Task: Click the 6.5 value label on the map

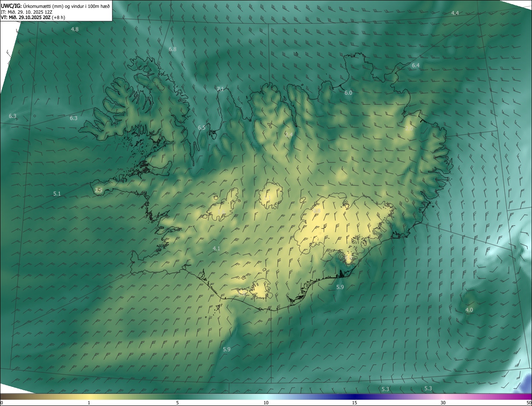Action: tap(202, 128)
